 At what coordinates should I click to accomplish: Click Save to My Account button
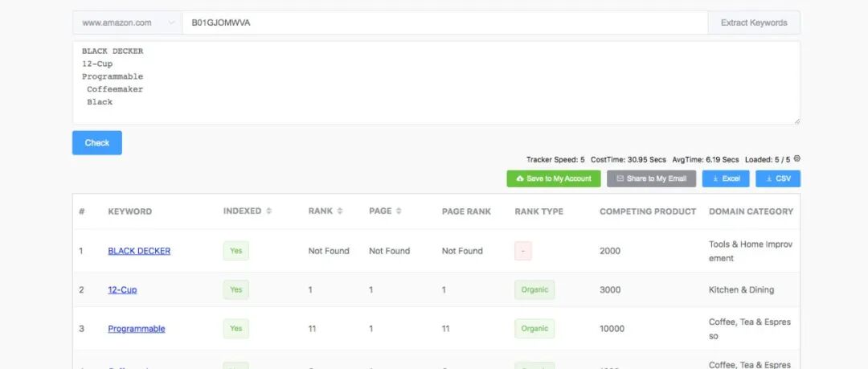pos(554,178)
